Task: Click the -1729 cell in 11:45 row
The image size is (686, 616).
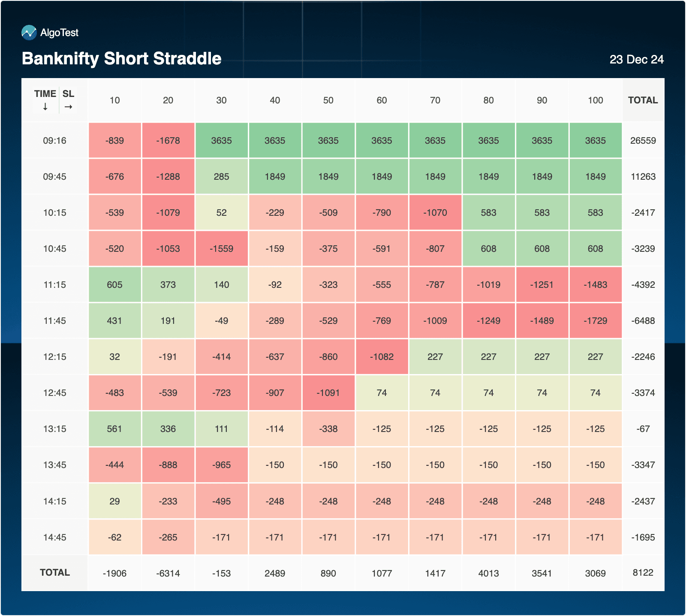Action: pyautogui.click(x=595, y=321)
